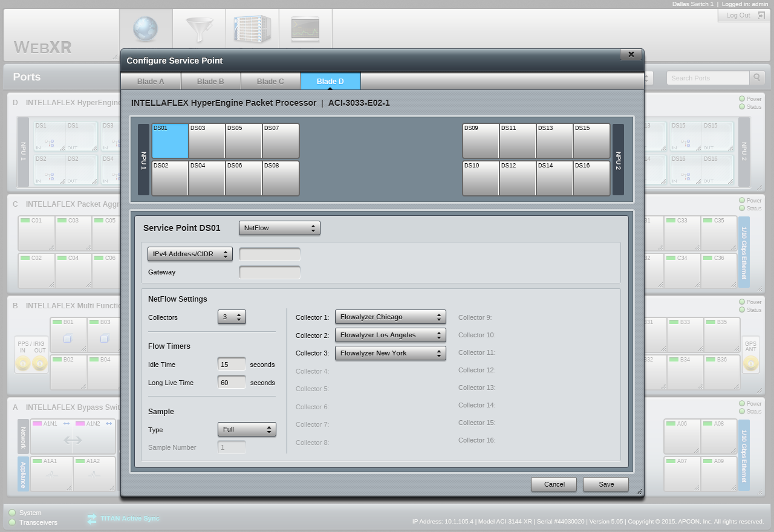The image size is (774, 532).
Task: Click the search magnifier button in Ports
Action: point(757,78)
